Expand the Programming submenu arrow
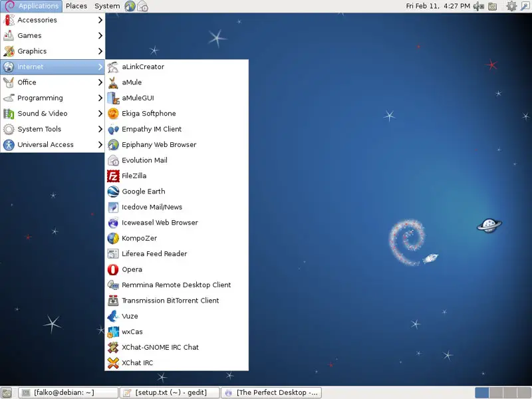 point(100,98)
